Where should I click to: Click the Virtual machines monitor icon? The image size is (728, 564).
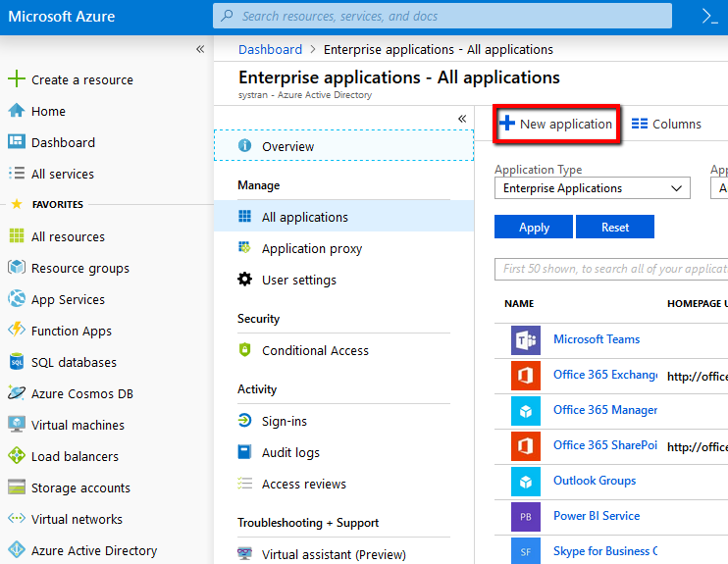17,425
